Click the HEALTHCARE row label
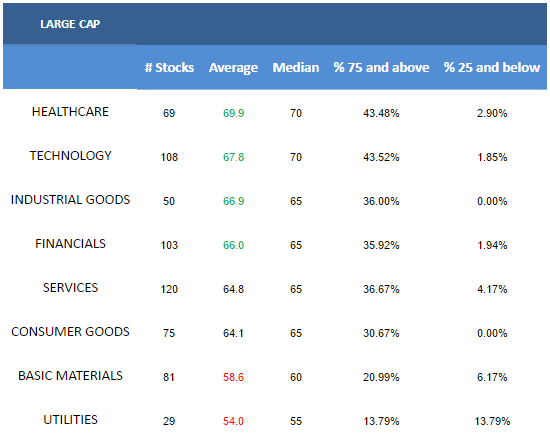The width and height of the screenshot is (550, 445). [70, 112]
